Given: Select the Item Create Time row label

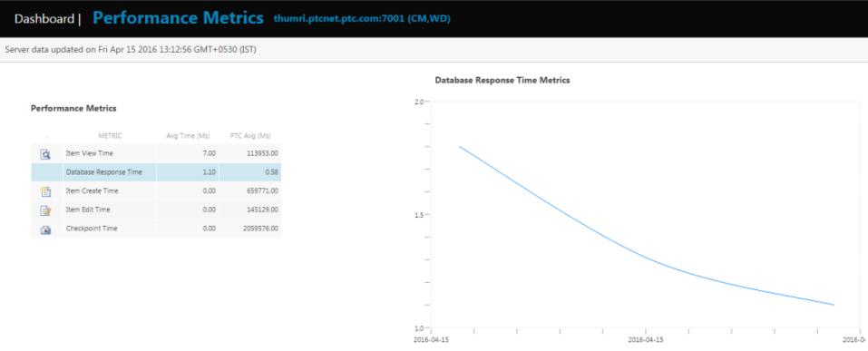Looking at the screenshot, I should click(x=92, y=190).
